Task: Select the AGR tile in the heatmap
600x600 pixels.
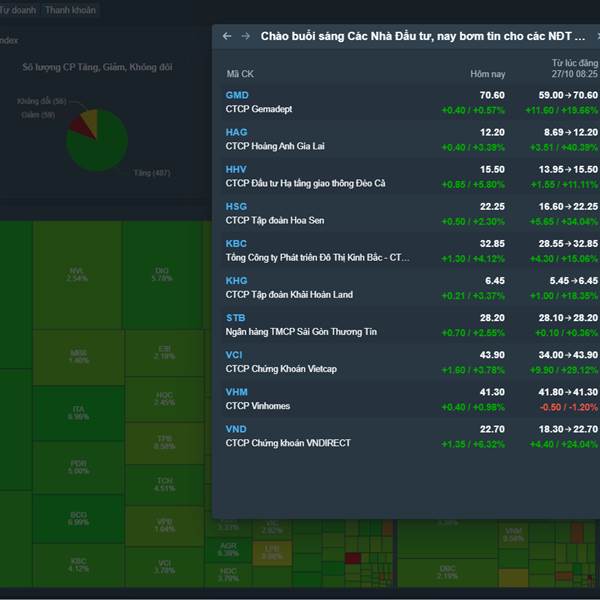Action: 228,549
